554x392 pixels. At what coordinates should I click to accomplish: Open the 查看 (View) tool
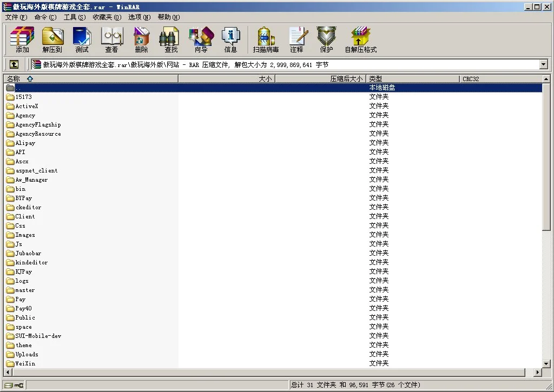coord(111,39)
